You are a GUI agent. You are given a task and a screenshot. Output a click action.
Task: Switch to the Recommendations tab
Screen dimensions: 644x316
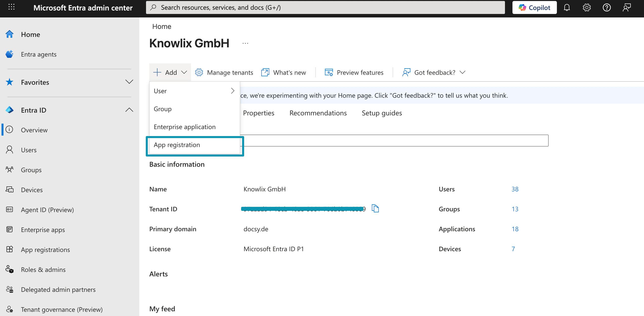[x=318, y=113]
